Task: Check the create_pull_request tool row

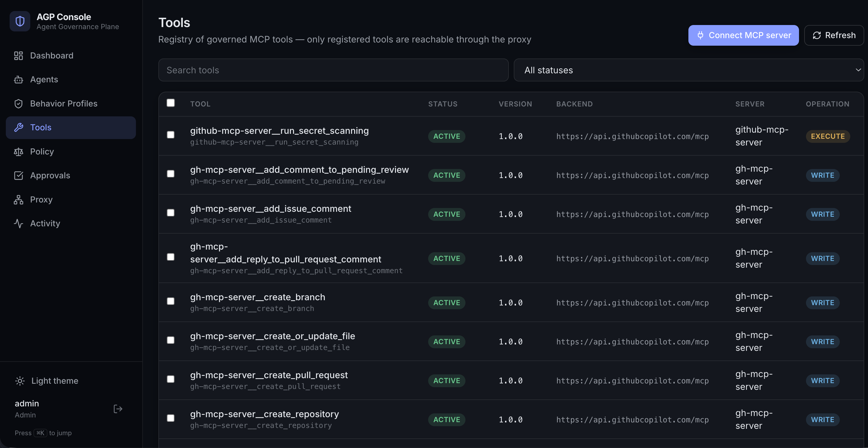Action: tap(171, 379)
